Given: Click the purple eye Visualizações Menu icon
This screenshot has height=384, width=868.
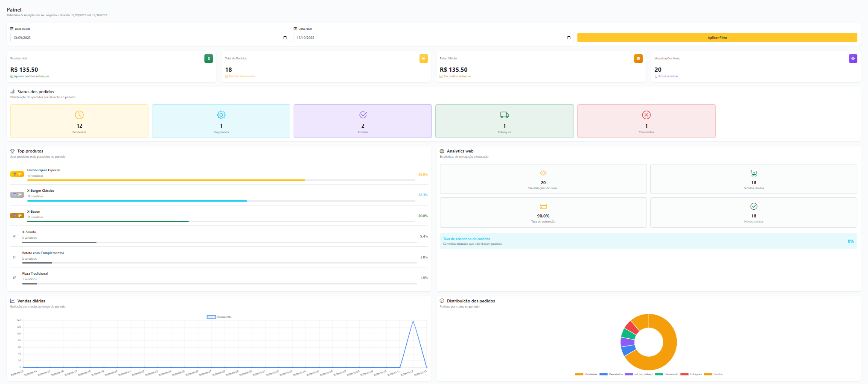Looking at the screenshot, I should (x=853, y=59).
